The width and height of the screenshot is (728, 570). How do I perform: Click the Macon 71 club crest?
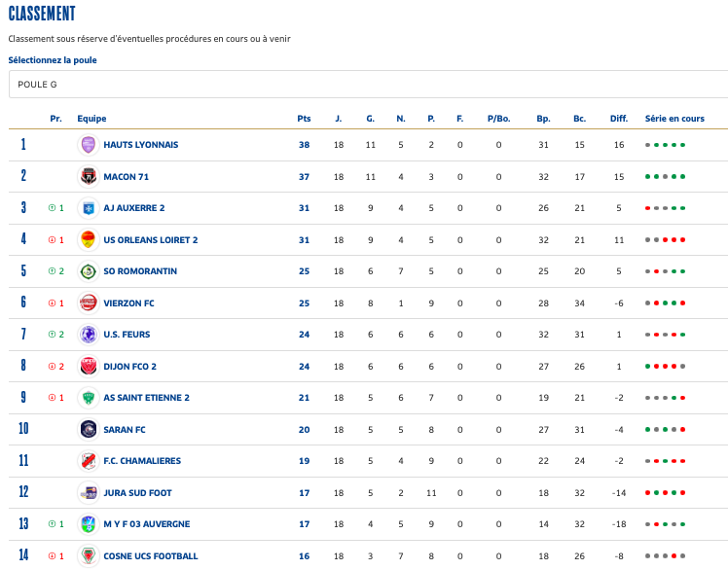click(x=88, y=177)
